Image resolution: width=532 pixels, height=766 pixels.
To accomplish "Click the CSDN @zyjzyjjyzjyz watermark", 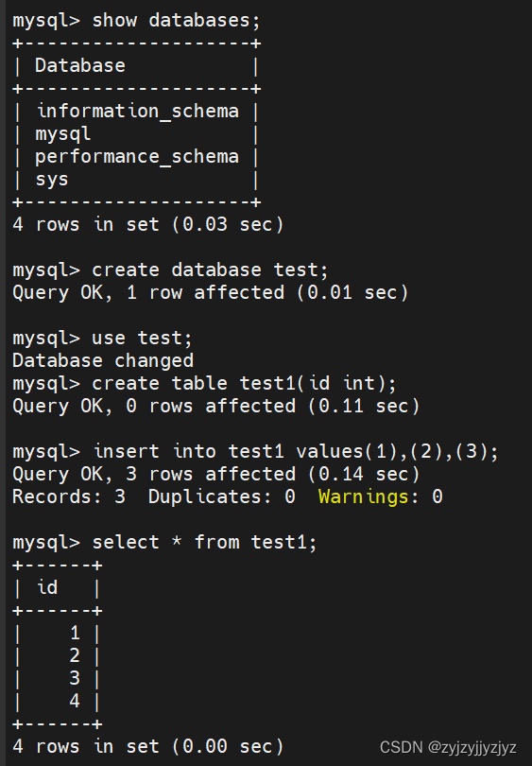I will click(448, 747).
